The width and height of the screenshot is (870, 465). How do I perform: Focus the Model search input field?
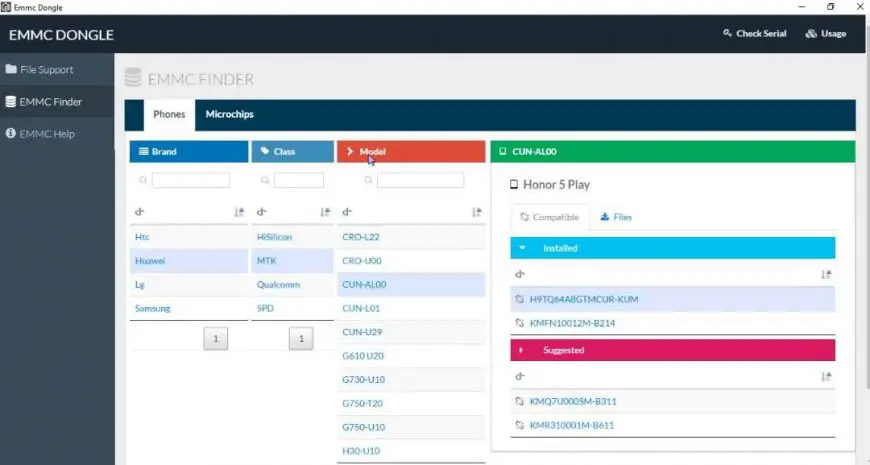pyautogui.click(x=420, y=180)
